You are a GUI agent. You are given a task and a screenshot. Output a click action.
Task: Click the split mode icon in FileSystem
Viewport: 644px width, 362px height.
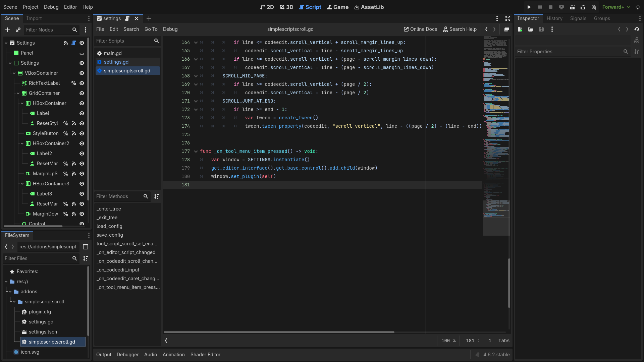point(86,247)
